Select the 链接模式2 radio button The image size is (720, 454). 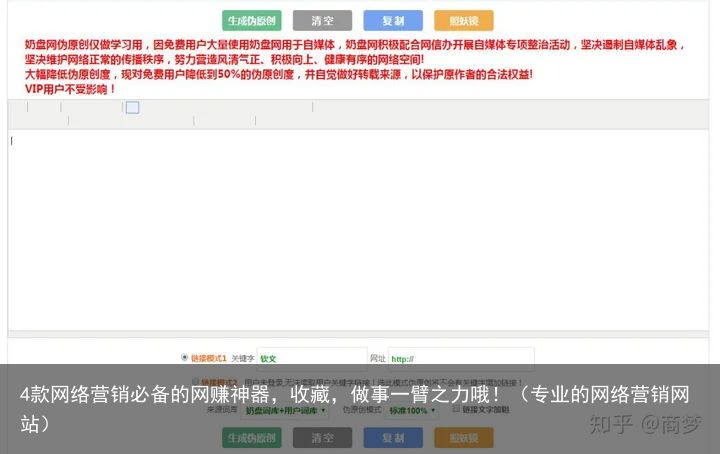pyautogui.click(x=195, y=381)
